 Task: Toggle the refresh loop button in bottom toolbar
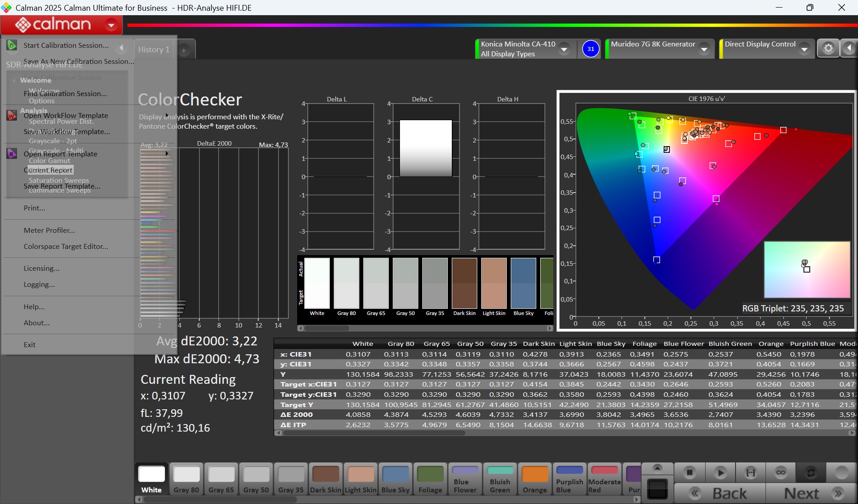(811, 472)
